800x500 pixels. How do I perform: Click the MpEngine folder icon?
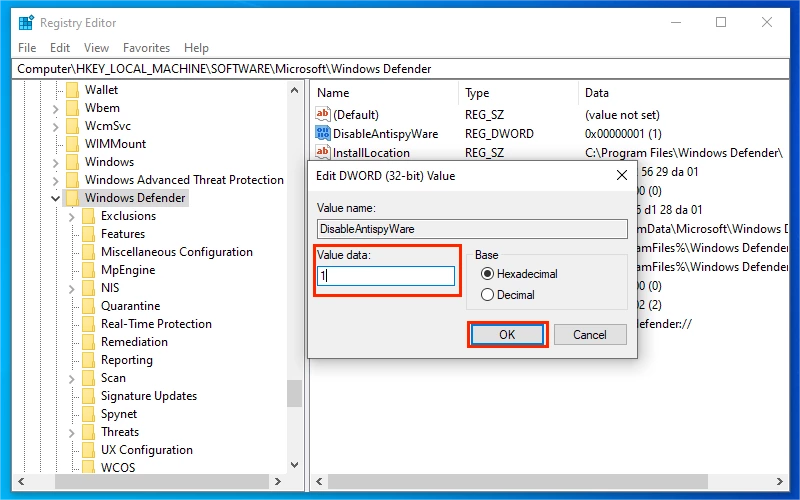[89, 270]
